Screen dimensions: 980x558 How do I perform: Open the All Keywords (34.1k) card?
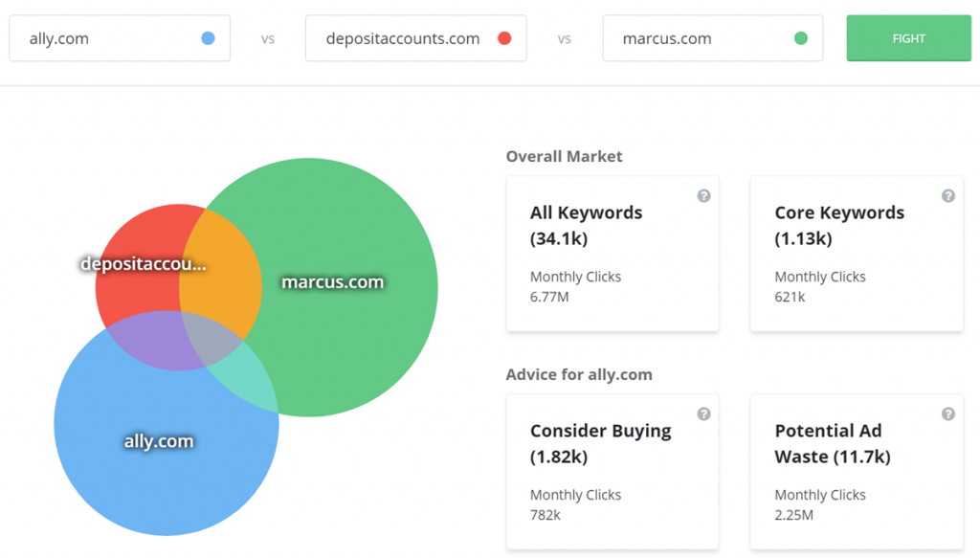(612, 255)
